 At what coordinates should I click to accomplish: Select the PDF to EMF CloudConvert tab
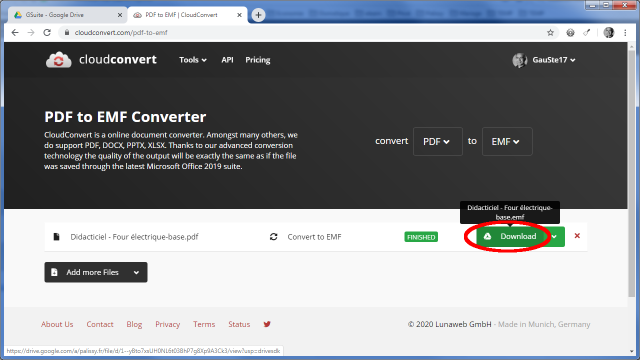point(188,15)
